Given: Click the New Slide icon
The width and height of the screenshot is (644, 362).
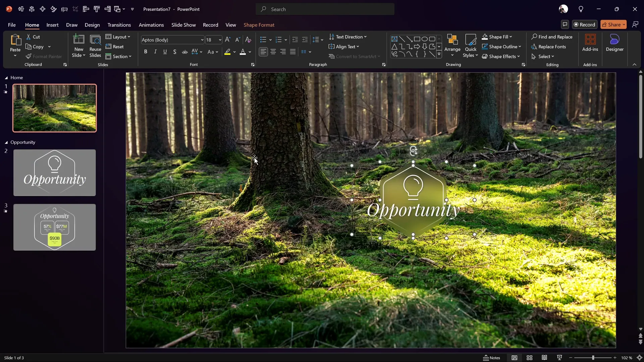Looking at the screenshot, I should (79, 40).
